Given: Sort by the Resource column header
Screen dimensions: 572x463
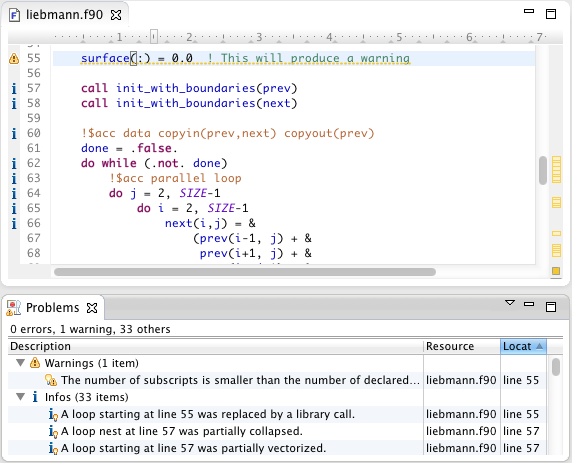Looking at the screenshot, I should 461,346.
